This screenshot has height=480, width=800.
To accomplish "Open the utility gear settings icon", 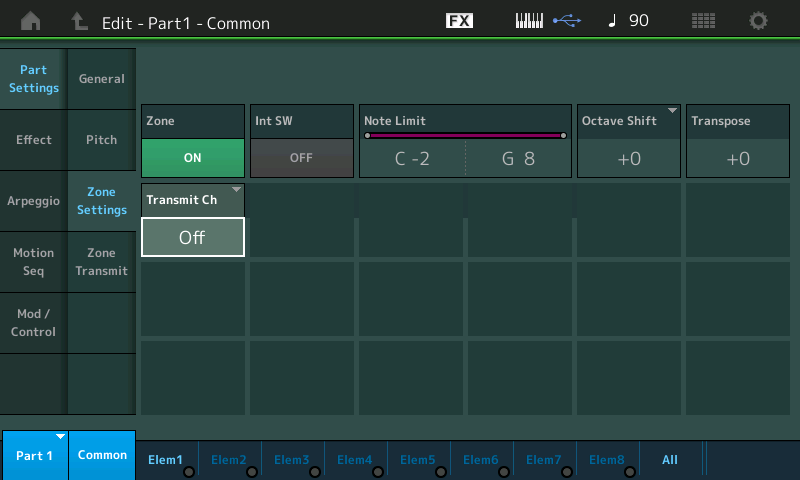I will pos(759,21).
